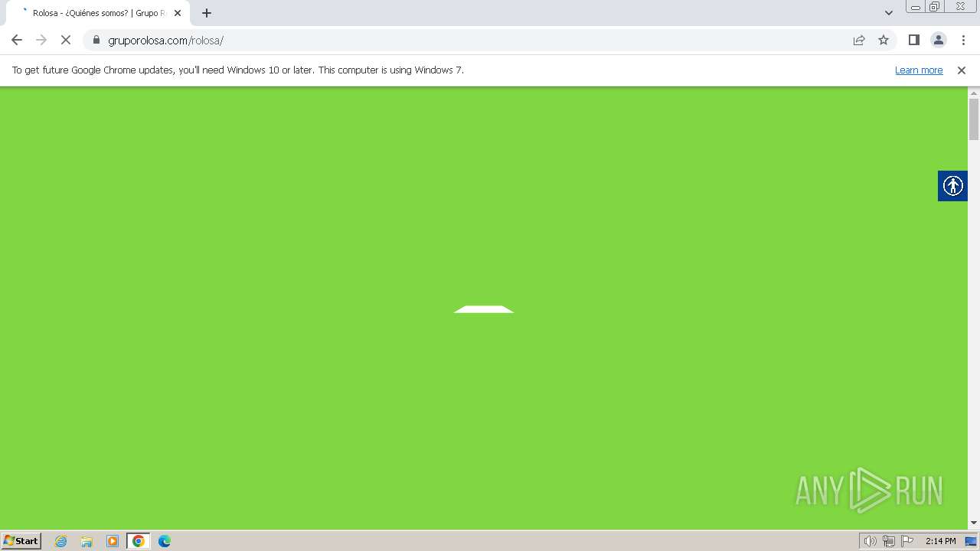Open the network tray icon
This screenshot has height=551, width=980.
click(889, 541)
